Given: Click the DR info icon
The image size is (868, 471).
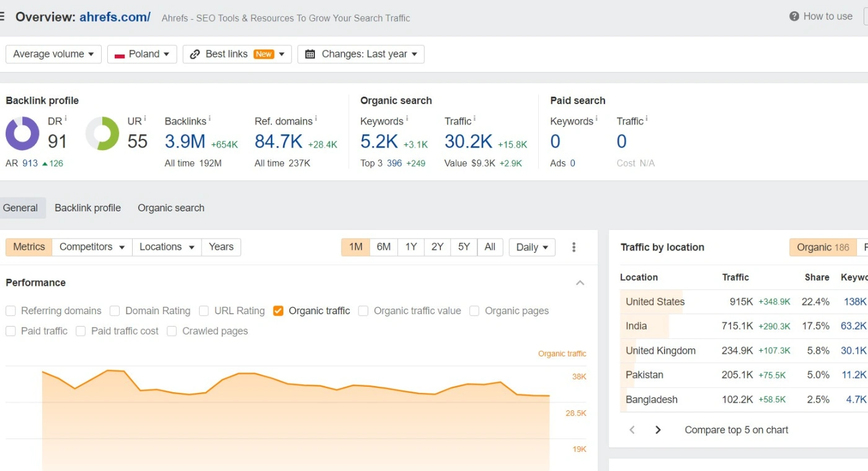Looking at the screenshot, I should (x=66, y=118).
